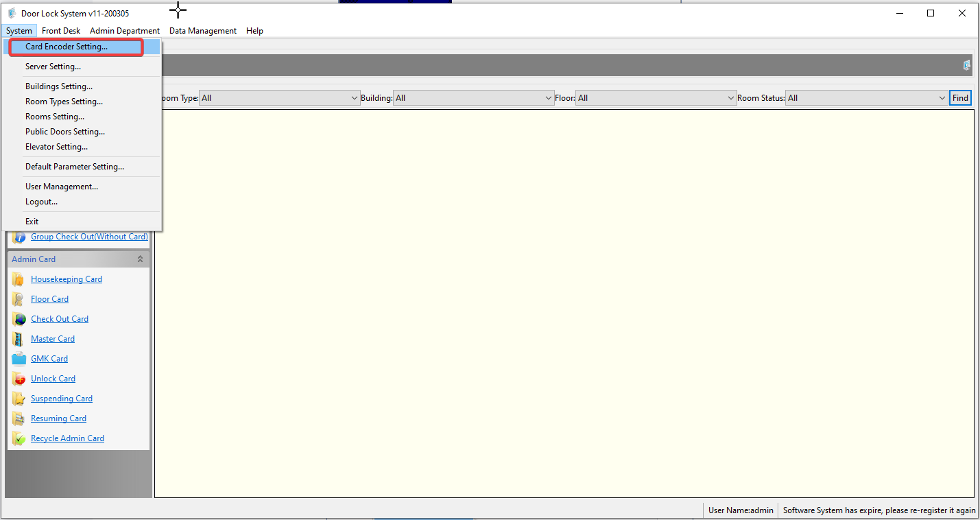Open the Building filter dropdown

coord(474,98)
